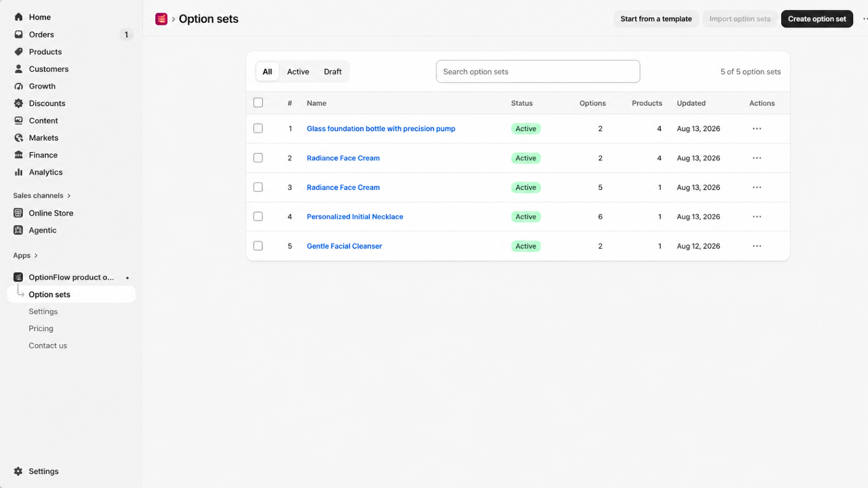Click the 'Option sets' page title

[x=208, y=19]
